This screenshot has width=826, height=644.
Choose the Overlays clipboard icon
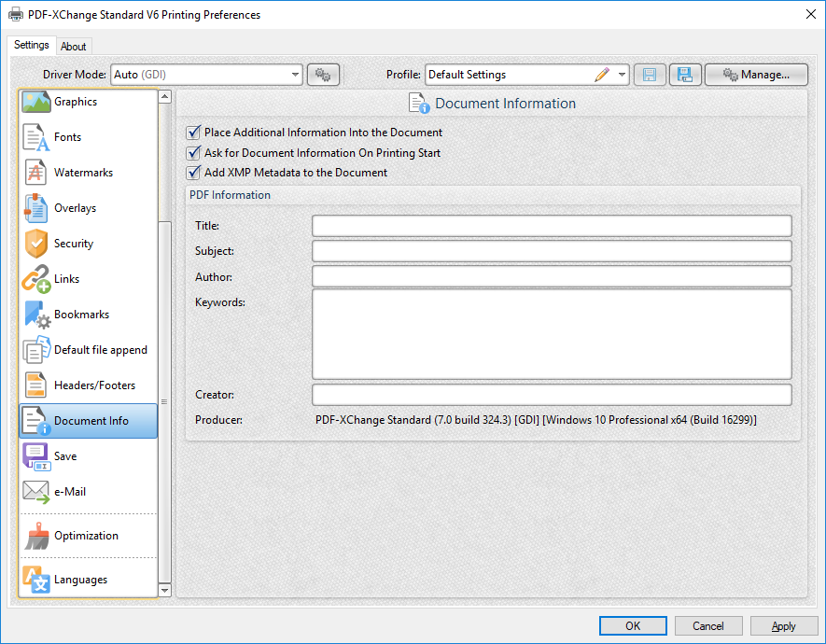[x=35, y=208]
